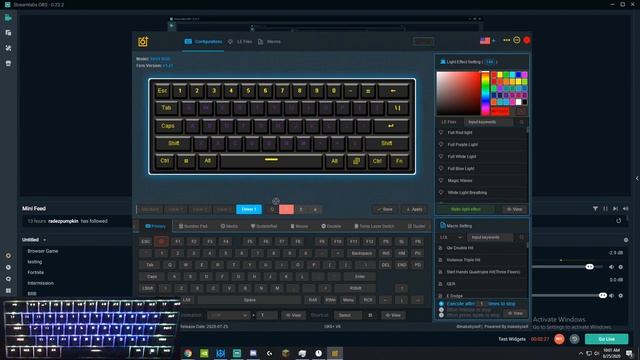Open Google Chrome from the taskbar

click(188, 353)
